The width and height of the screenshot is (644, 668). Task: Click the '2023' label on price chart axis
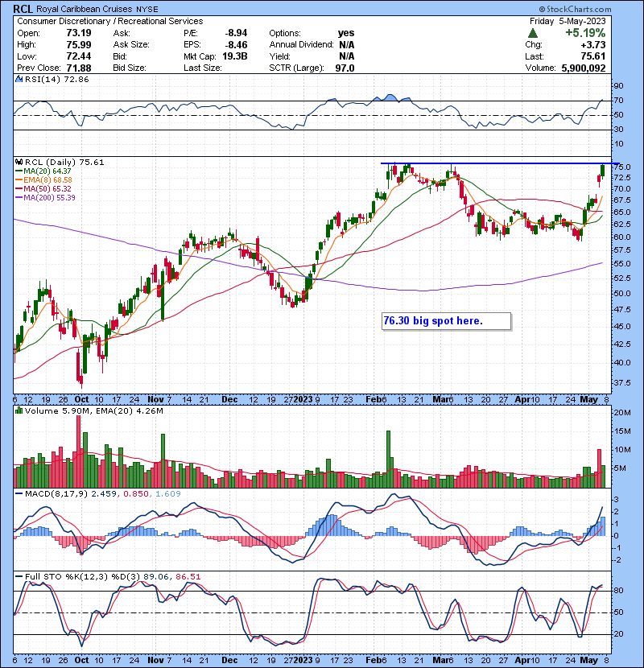[x=303, y=400]
